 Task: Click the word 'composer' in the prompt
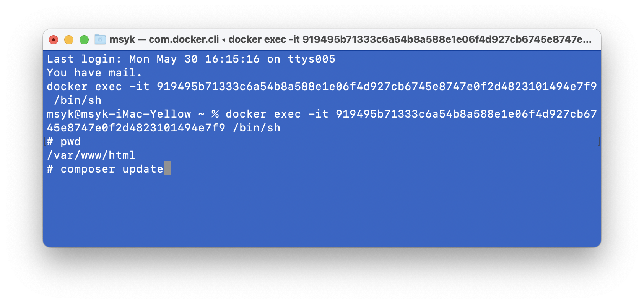click(88, 169)
